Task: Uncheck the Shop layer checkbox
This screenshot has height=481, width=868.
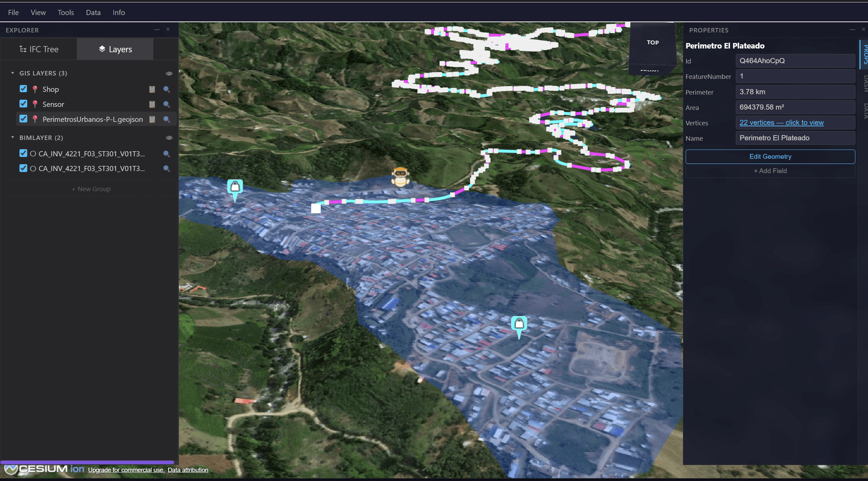Action: click(x=23, y=89)
